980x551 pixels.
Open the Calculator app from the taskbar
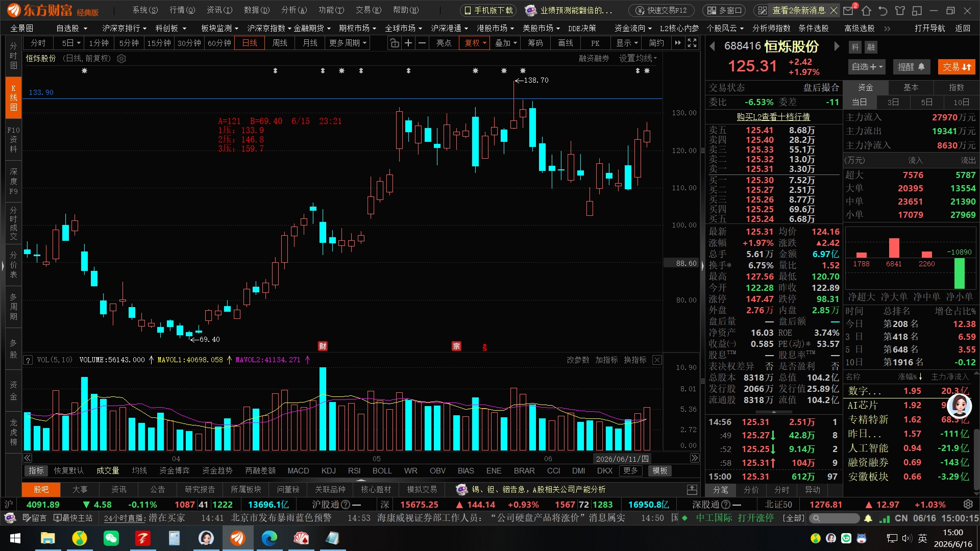(x=174, y=538)
